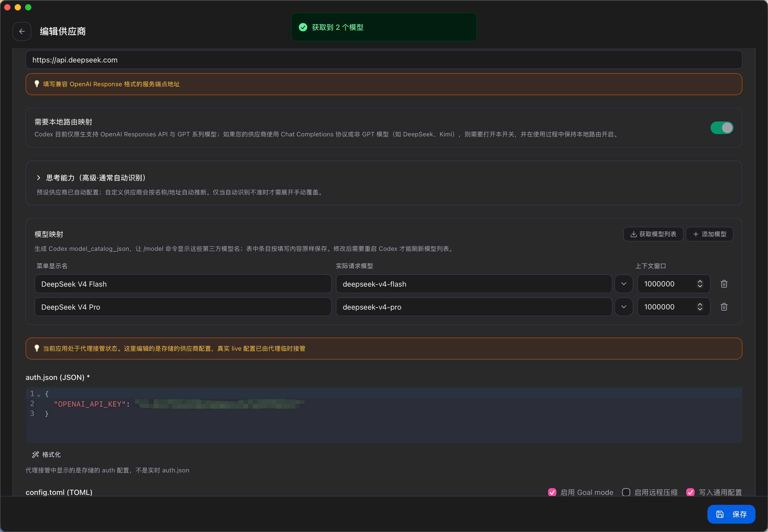Screen dimensions: 768x532
Task: Click the deepseek-v4-pro request model field
Action: coord(474,307)
